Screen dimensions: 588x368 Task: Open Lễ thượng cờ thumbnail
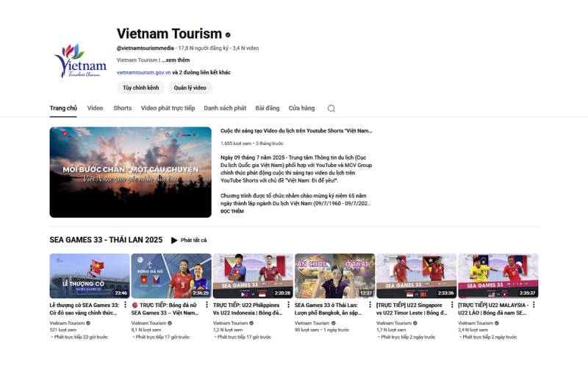[90, 276]
